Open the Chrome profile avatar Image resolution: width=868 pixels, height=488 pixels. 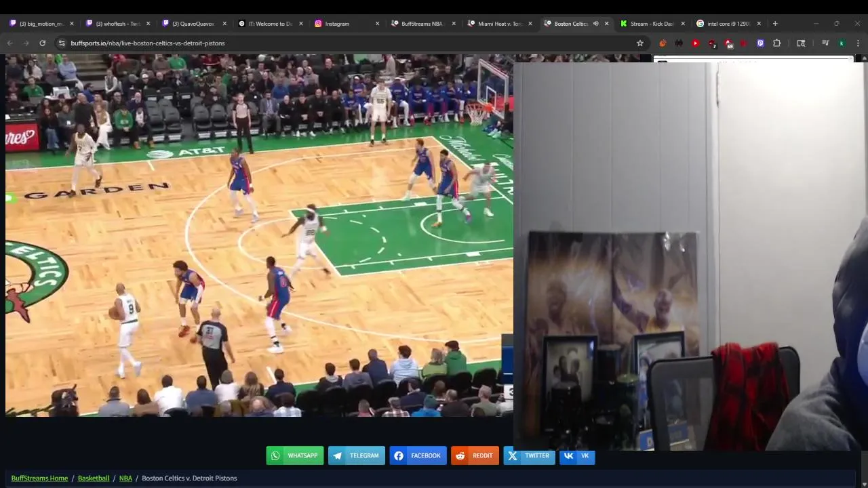pyautogui.click(x=842, y=43)
